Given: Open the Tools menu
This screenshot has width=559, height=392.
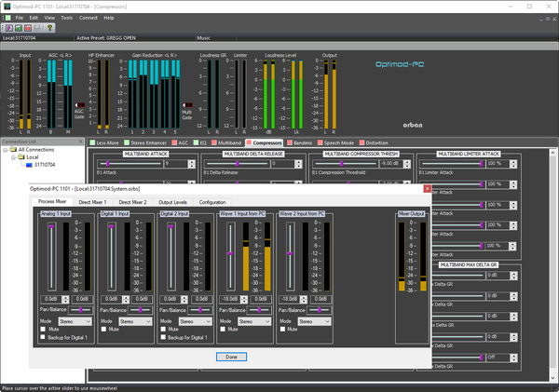Looking at the screenshot, I should (67, 18).
